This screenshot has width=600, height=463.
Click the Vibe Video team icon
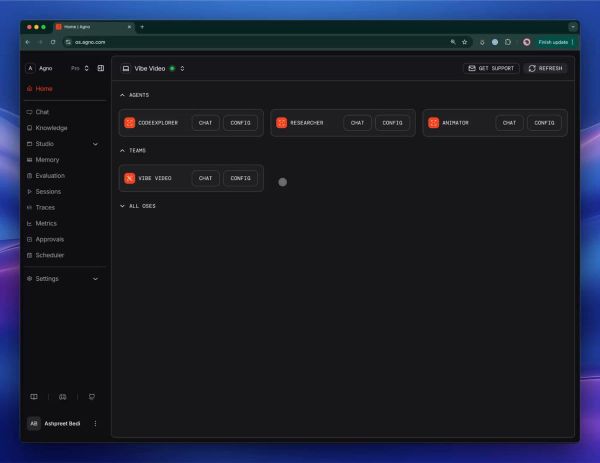click(129, 178)
